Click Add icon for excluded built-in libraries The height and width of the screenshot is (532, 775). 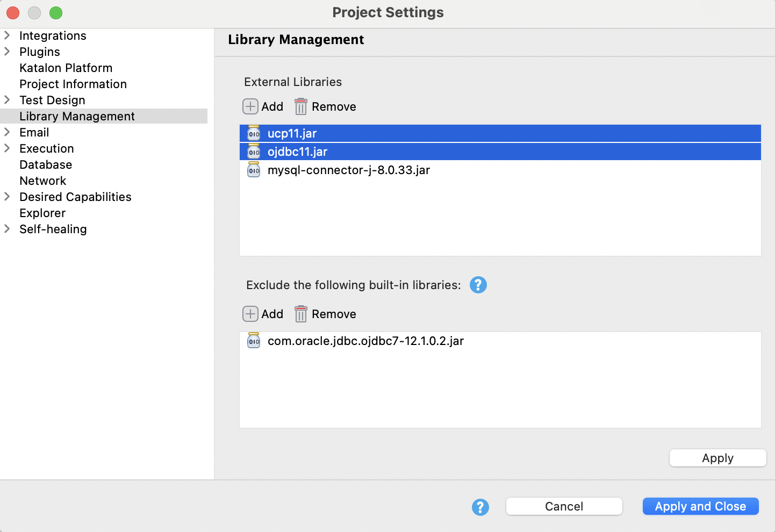tap(250, 314)
